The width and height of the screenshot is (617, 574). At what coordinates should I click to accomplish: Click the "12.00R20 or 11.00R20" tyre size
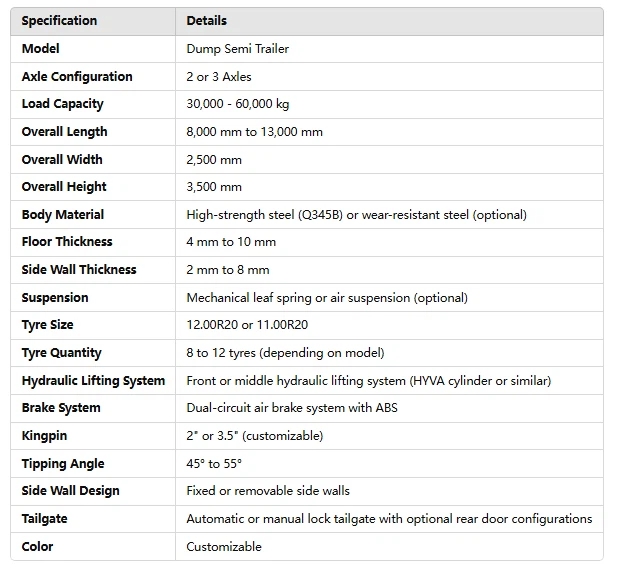(x=245, y=325)
